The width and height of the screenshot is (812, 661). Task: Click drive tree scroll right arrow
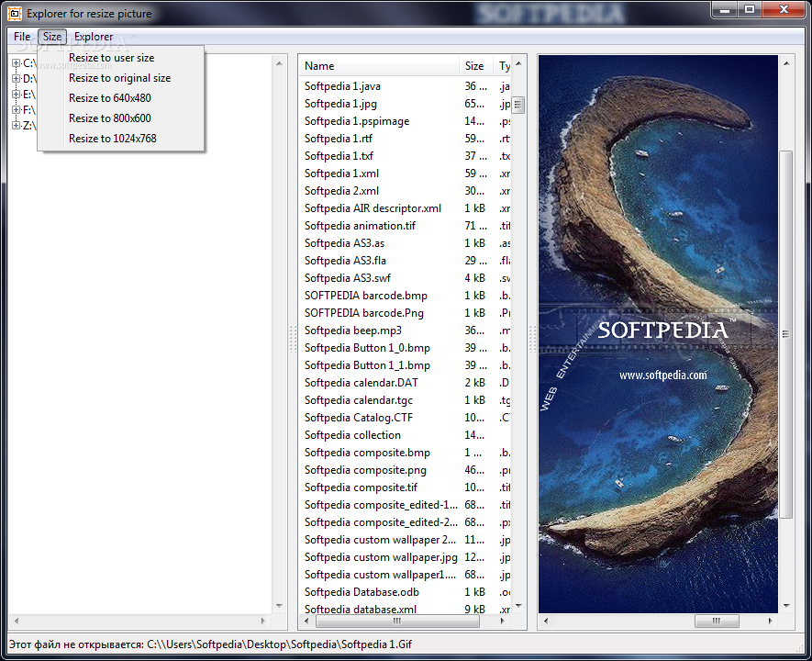262,621
